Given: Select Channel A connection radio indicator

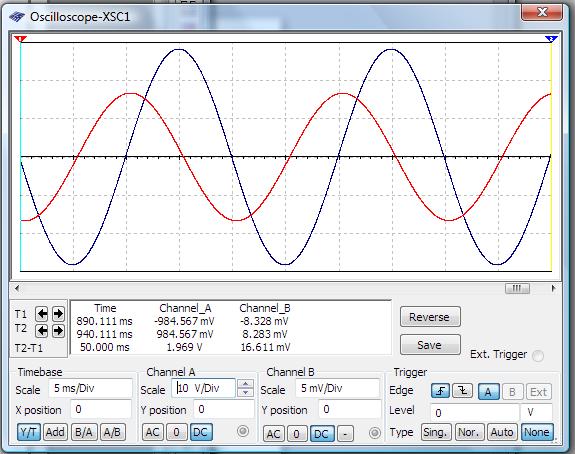Looking at the screenshot, I should coord(243,431).
